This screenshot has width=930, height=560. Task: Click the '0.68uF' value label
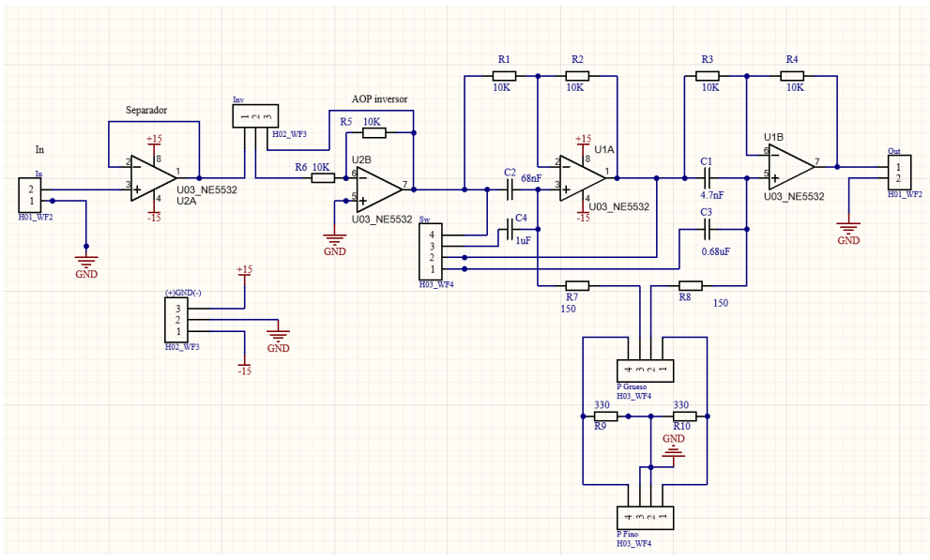(716, 251)
